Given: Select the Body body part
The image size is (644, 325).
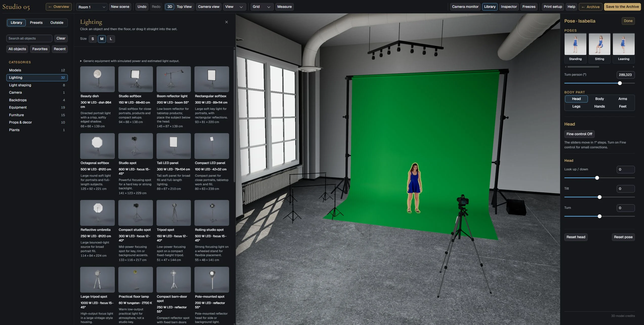Looking at the screenshot, I should point(599,99).
